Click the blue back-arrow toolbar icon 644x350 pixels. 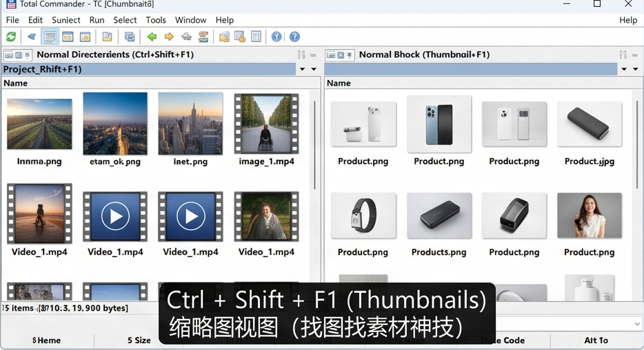(32, 37)
